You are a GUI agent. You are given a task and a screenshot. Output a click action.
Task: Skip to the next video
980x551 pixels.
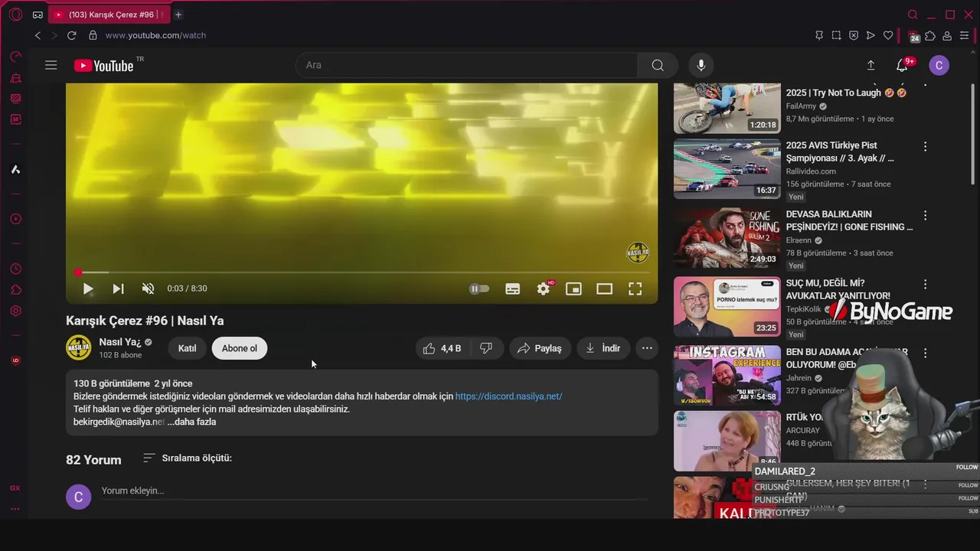[x=118, y=289]
